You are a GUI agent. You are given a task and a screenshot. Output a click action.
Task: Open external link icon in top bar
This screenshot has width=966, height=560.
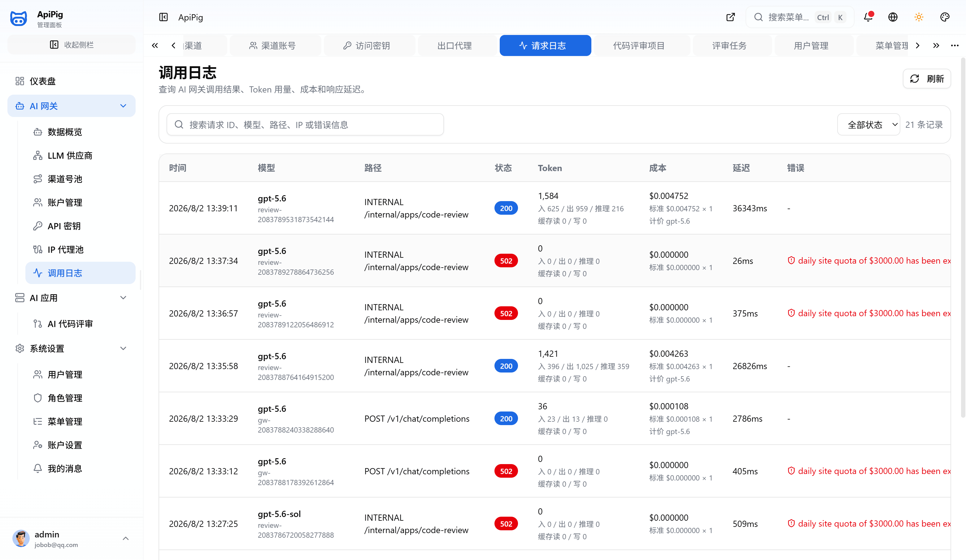(731, 17)
